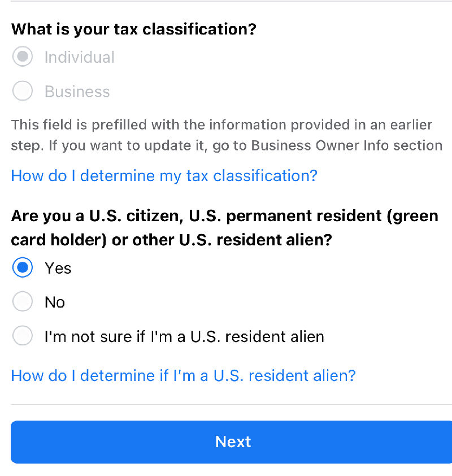
Task: Open "How do I determine my tax classification?"
Action: [163, 176]
